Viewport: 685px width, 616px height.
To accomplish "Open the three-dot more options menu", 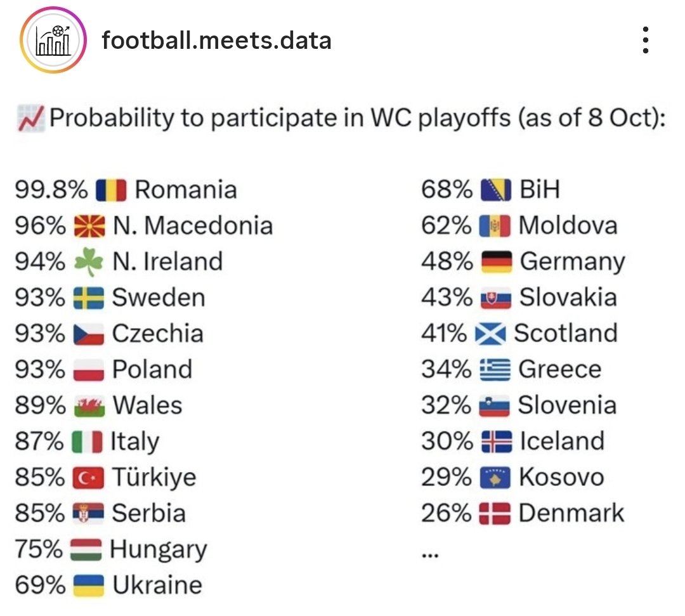I will coord(645,41).
